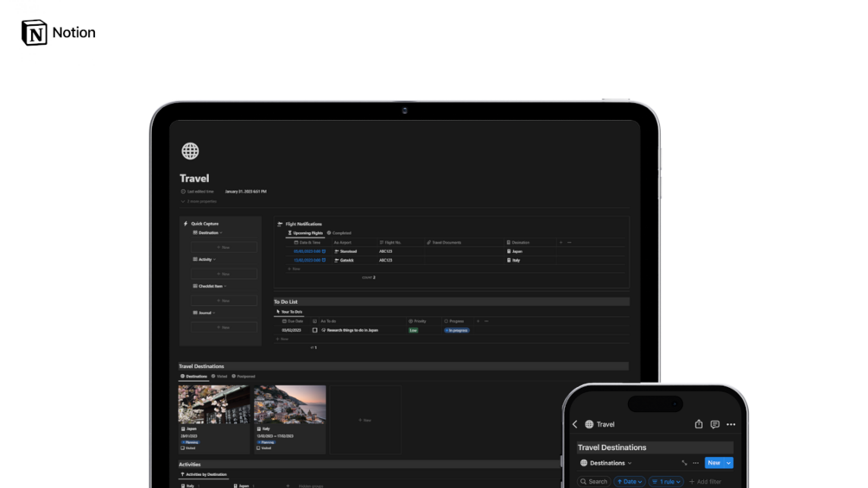Open the Date sort dropdown on phone
The image size is (868, 488).
(x=630, y=481)
